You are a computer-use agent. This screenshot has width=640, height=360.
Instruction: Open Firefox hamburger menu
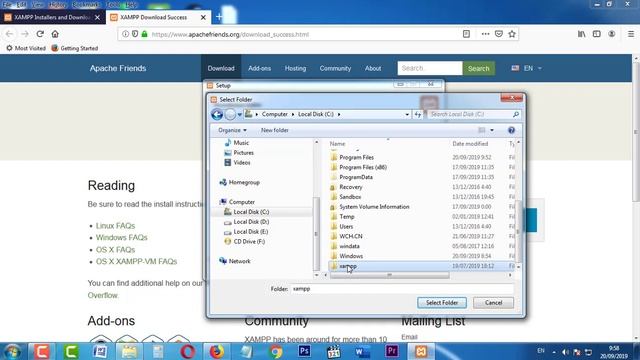click(631, 34)
